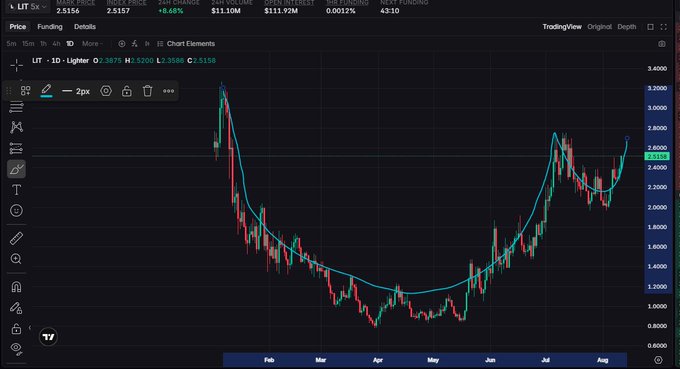Delete the selected drawing with trash icon

coord(147,91)
